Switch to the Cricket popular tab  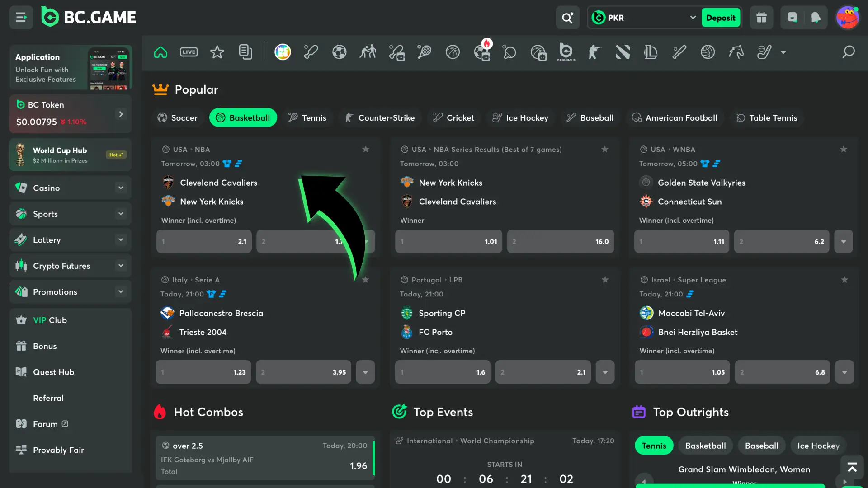pyautogui.click(x=453, y=118)
